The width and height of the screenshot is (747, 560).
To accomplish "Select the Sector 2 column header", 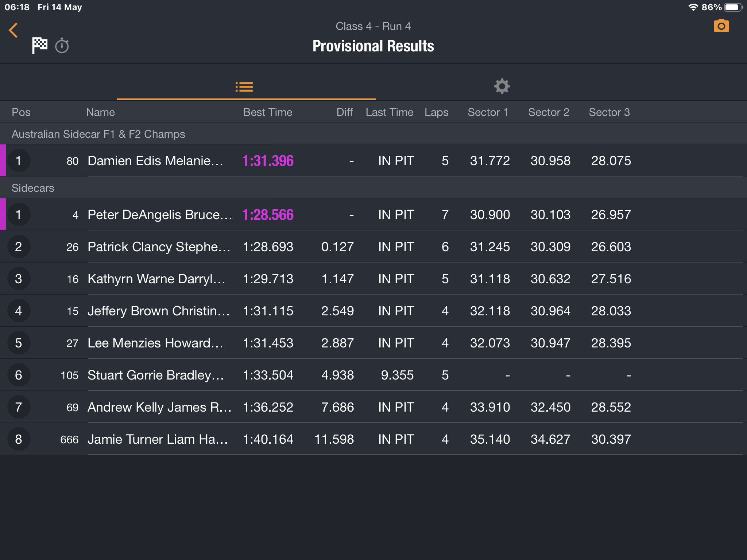I will tap(549, 112).
